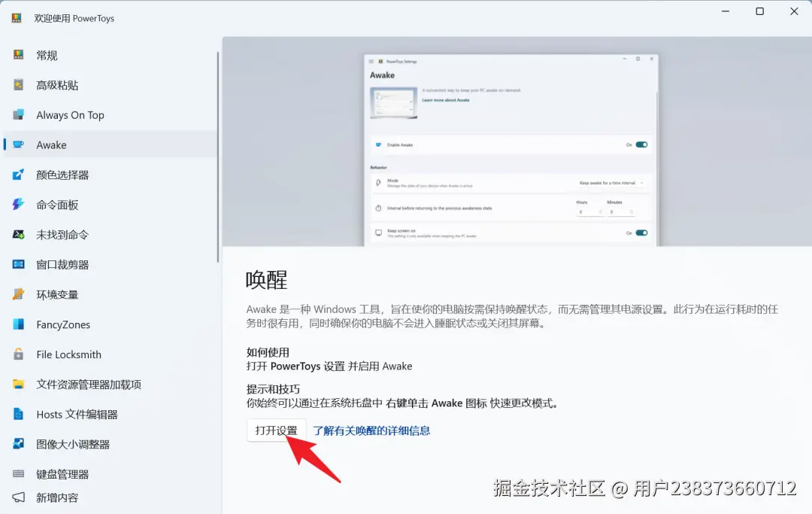The image size is (812, 514).
Task: Open the 窗口裁剪器 icon
Action: pos(18,264)
